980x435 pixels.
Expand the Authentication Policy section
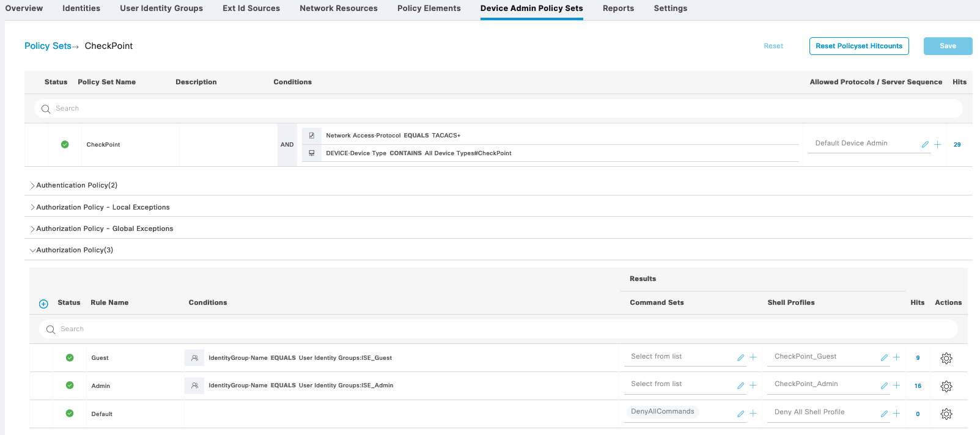coord(73,185)
